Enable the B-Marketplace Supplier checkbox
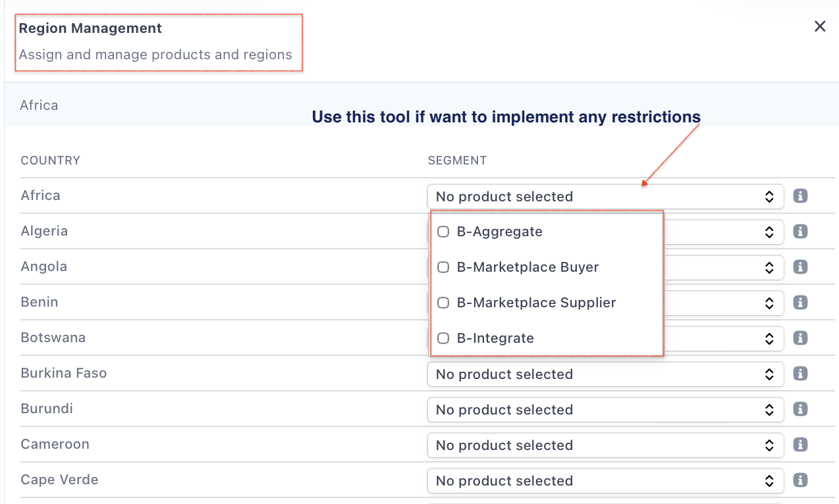The image size is (839, 504). [444, 303]
